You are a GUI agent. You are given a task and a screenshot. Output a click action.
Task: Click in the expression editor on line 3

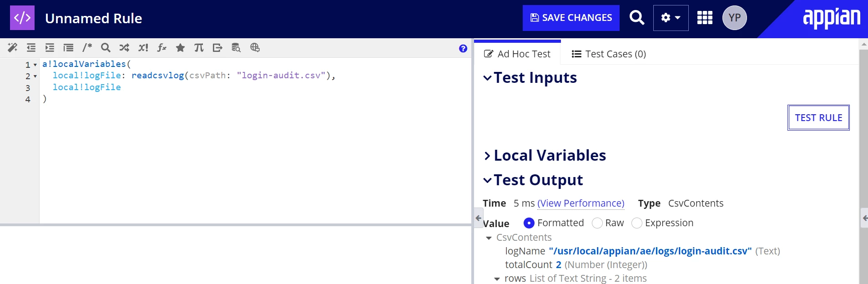pyautogui.click(x=255, y=87)
